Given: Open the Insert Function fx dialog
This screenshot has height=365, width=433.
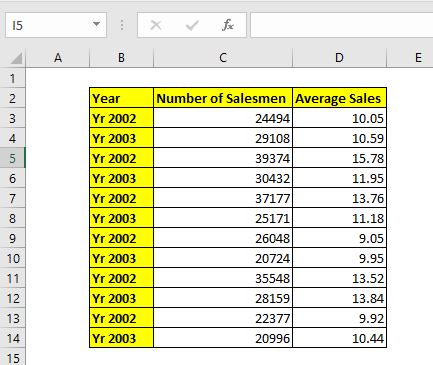Looking at the screenshot, I should tap(228, 25).
